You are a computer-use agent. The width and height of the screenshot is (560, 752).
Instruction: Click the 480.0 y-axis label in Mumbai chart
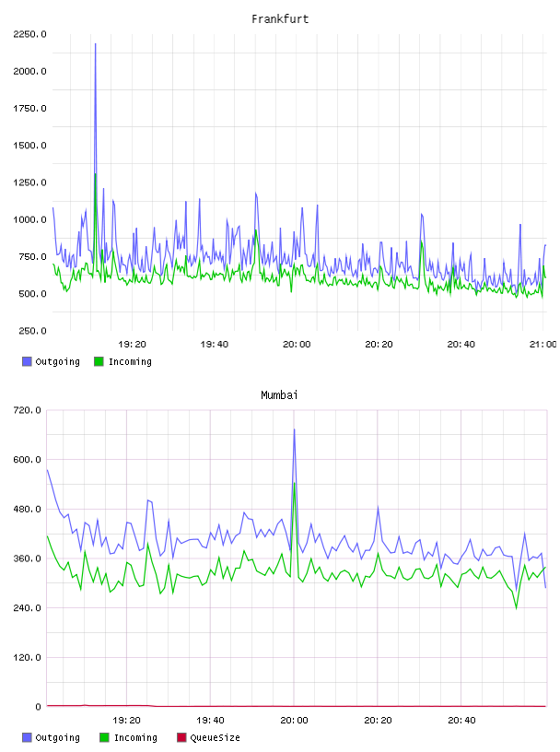pos(28,509)
